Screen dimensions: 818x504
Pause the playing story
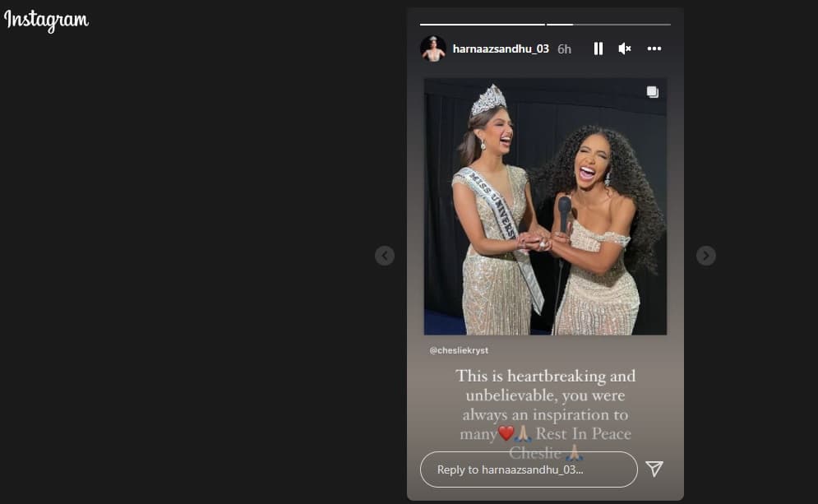598,49
